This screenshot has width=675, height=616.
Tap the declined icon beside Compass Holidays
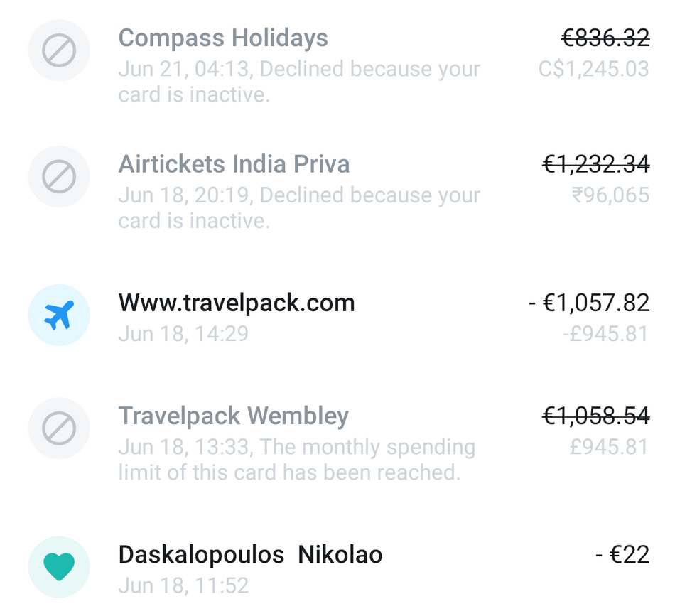tap(59, 50)
